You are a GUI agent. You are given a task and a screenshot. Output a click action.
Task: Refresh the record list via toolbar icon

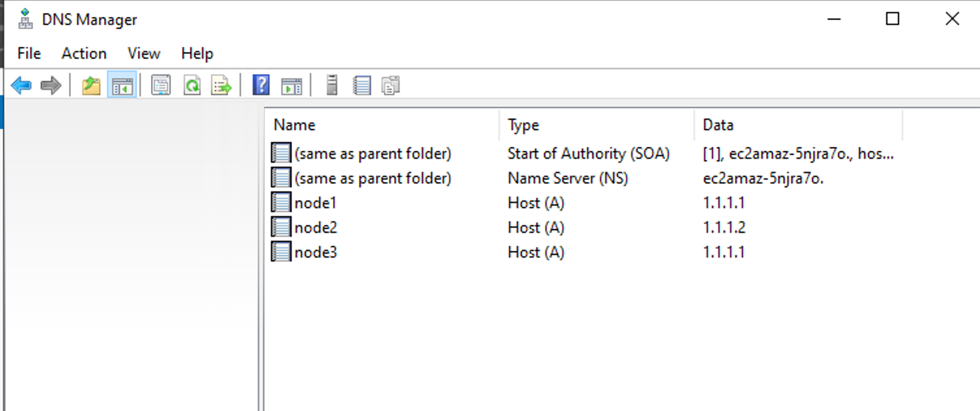coord(192,85)
